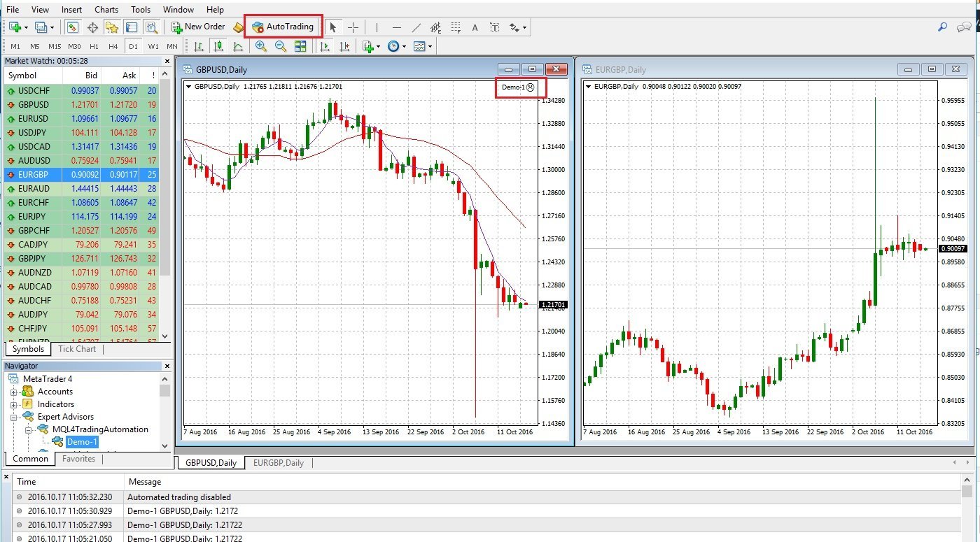Screen dimensions: 980x542
Task: Open the periodicity clock dropdown arrow
Action: point(405,47)
